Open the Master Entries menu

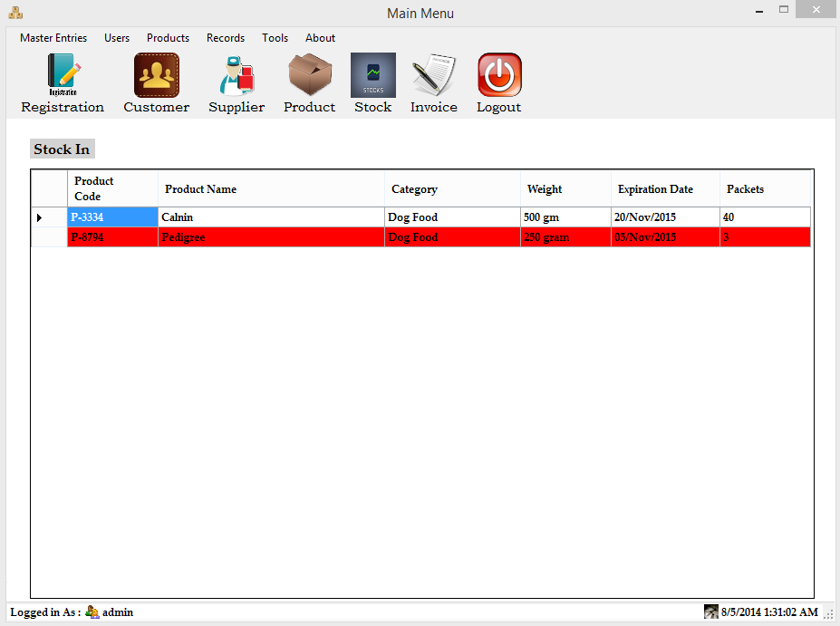(x=53, y=38)
